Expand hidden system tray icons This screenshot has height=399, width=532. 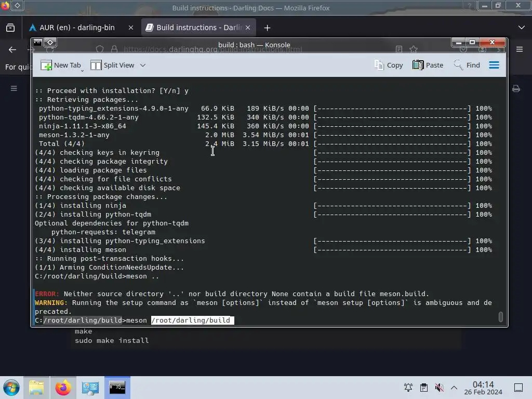pyautogui.click(x=454, y=388)
